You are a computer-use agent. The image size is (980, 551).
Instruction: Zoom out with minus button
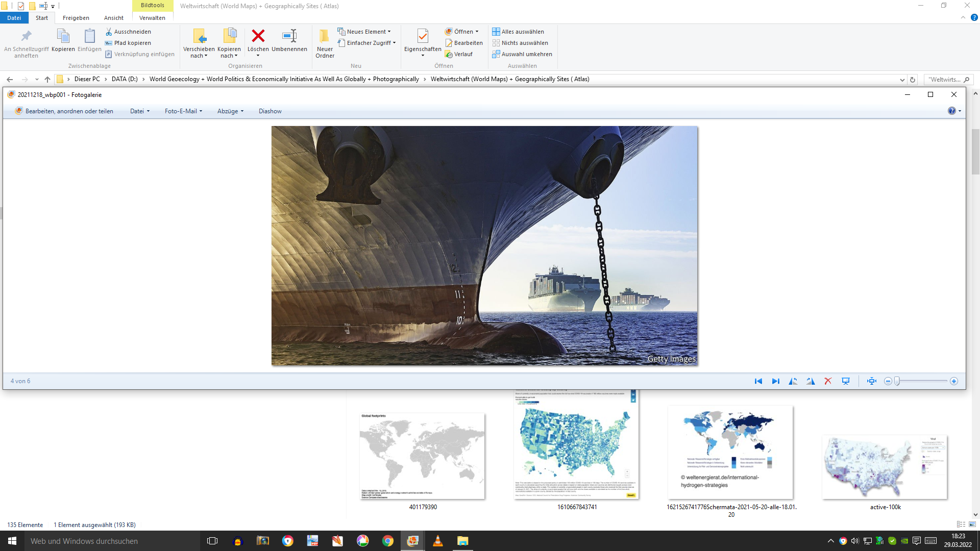pyautogui.click(x=888, y=381)
